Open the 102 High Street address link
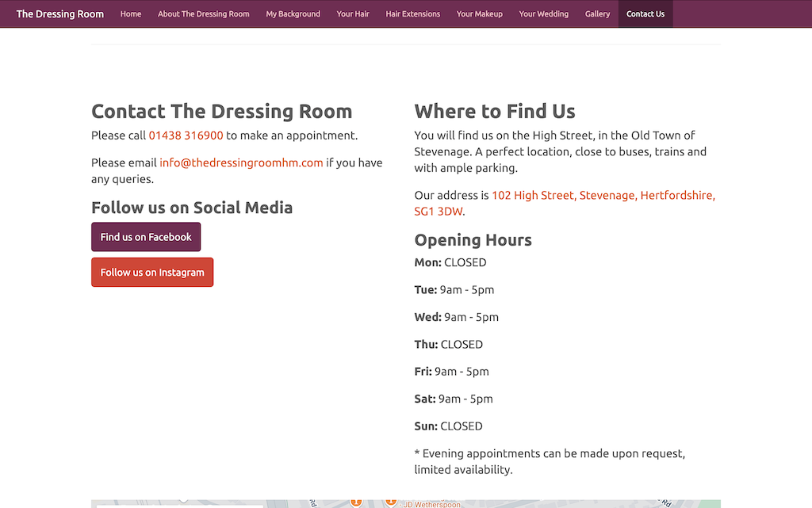This screenshot has width=812, height=508. point(603,195)
